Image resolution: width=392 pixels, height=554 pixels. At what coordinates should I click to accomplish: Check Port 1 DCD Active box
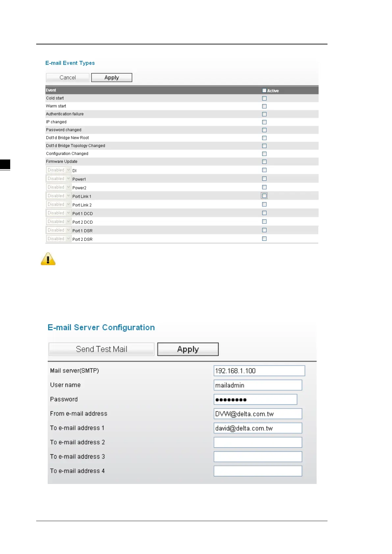[264, 213]
